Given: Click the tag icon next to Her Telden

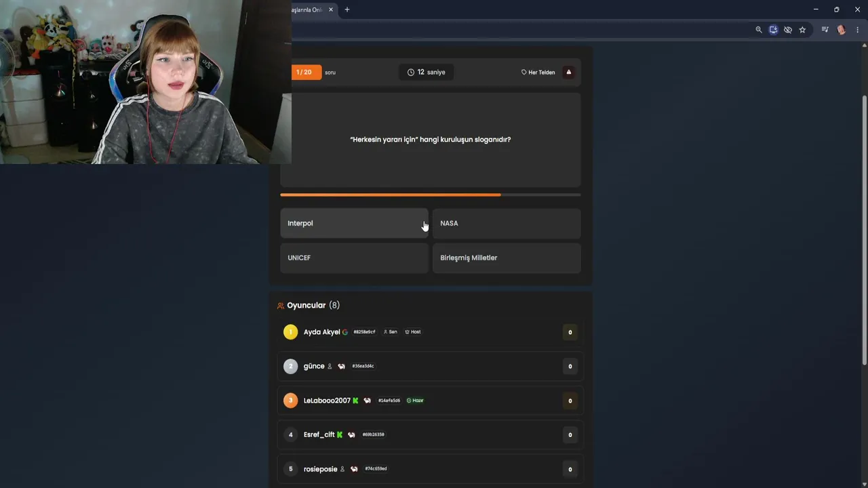Looking at the screenshot, I should pos(524,72).
